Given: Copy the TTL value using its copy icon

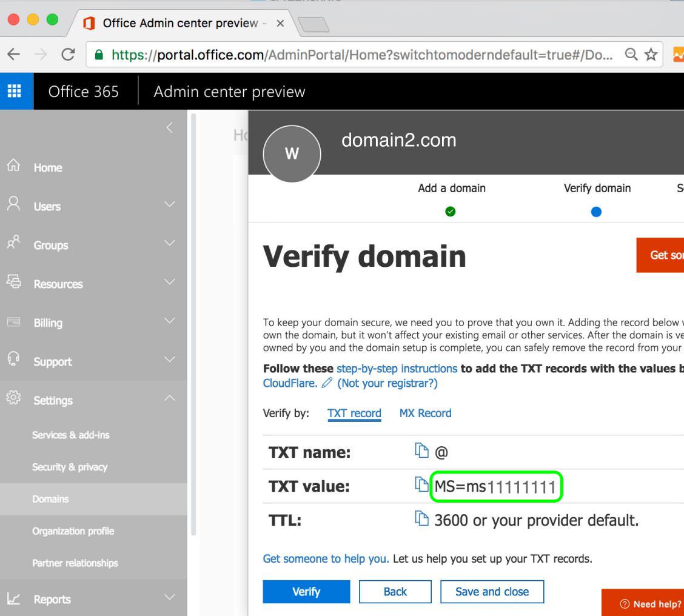Looking at the screenshot, I should tap(421, 518).
